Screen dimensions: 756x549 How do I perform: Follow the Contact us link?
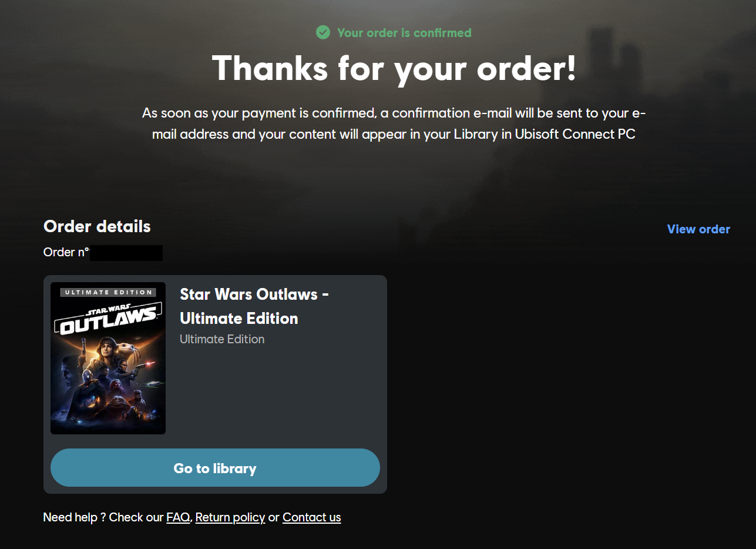312,517
